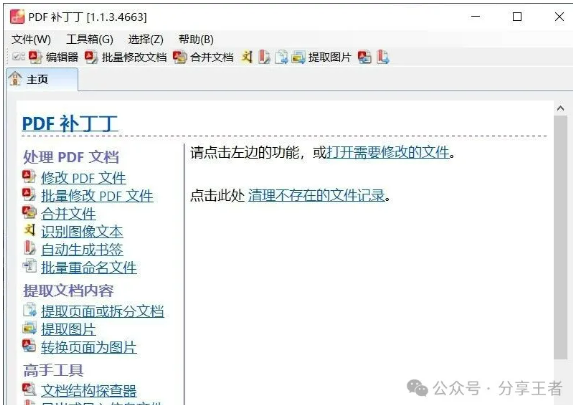The height and width of the screenshot is (405, 573).
Task: Click the extract pages toolbar icon
Action: click(281, 57)
